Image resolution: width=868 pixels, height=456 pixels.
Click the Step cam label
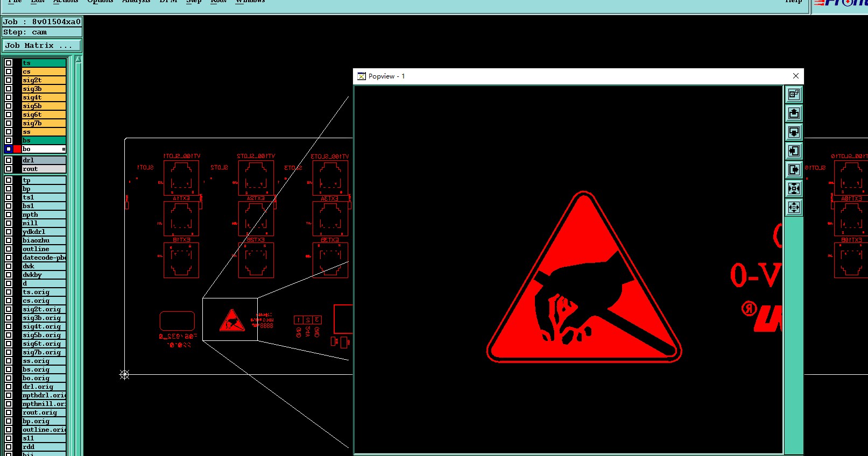pyautogui.click(x=42, y=32)
